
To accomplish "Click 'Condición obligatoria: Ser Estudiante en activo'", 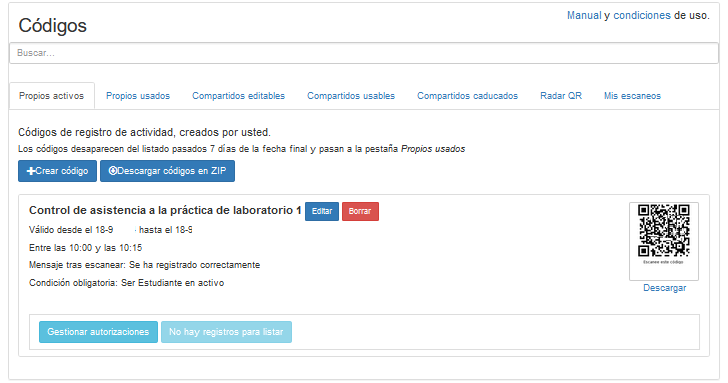I will [126, 283].
